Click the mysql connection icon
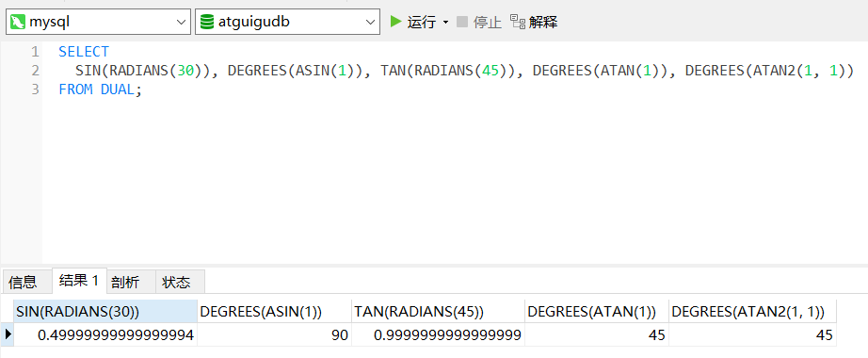The width and height of the screenshot is (868, 358). (18, 23)
